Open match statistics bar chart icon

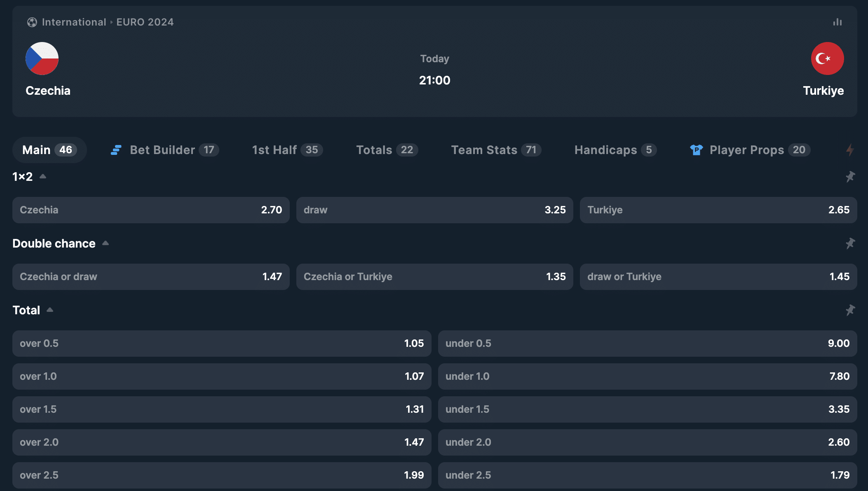point(837,22)
